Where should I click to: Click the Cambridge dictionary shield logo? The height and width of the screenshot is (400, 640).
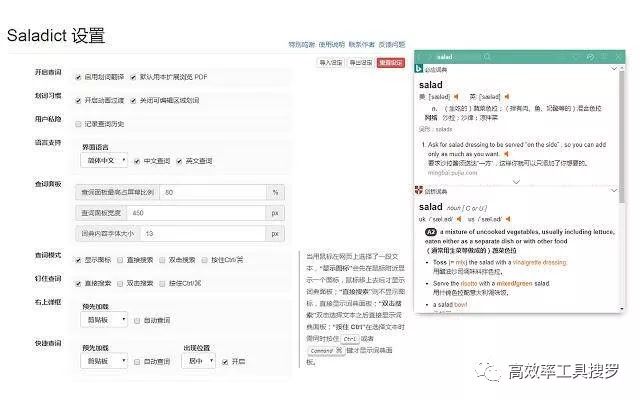[418, 190]
